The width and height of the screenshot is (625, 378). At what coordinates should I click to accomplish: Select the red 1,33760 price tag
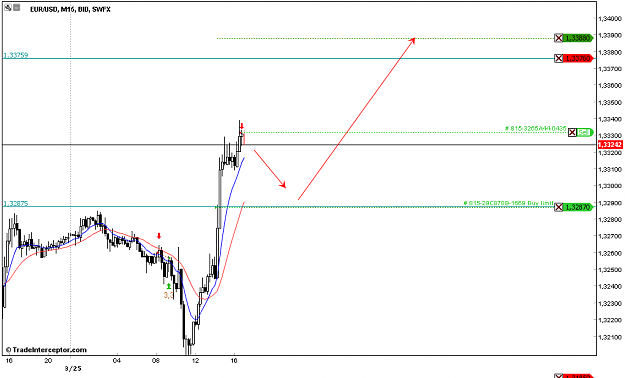pos(578,59)
